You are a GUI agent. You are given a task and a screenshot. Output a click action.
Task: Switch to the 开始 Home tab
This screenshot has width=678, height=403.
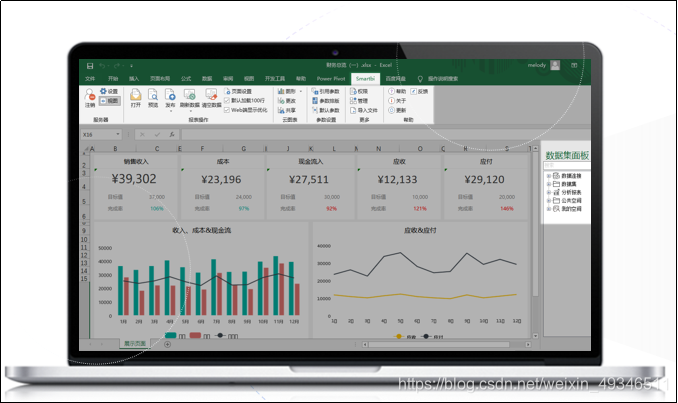click(113, 79)
